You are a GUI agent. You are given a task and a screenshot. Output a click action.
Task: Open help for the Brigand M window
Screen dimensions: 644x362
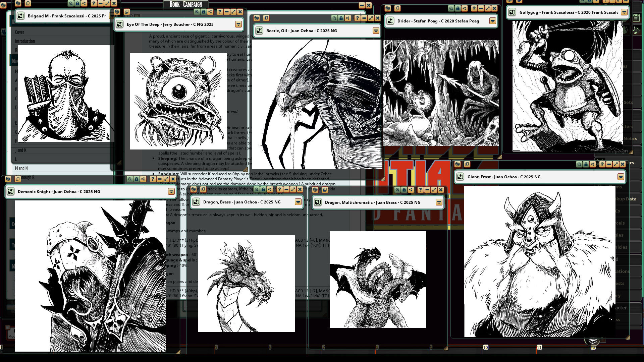tap(94, 3)
